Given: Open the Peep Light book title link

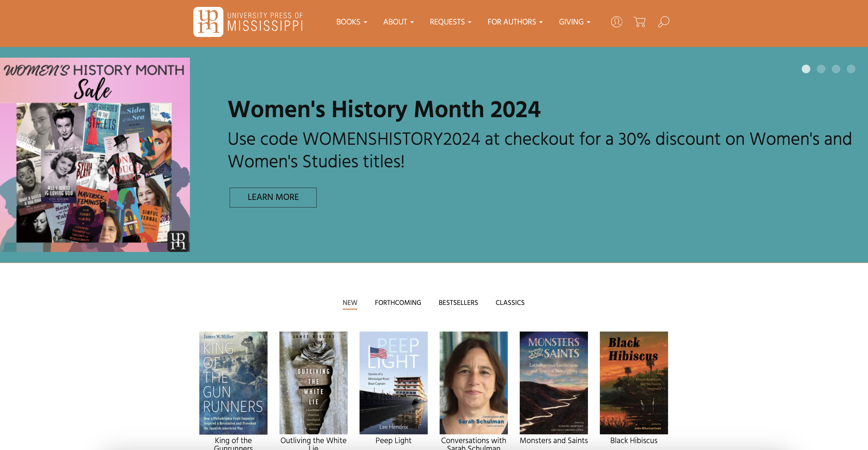Looking at the screenshot, I should (x=393, y=441).
